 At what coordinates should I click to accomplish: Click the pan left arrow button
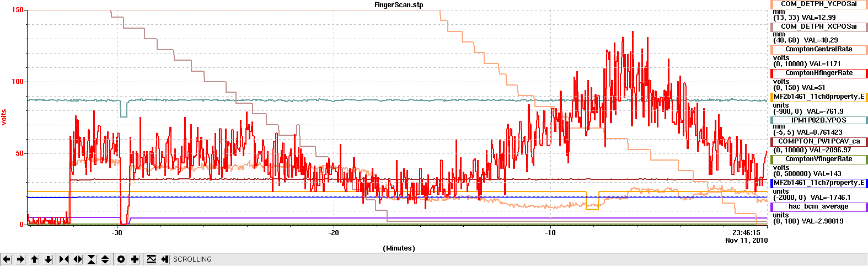click(x=7, y=259)
